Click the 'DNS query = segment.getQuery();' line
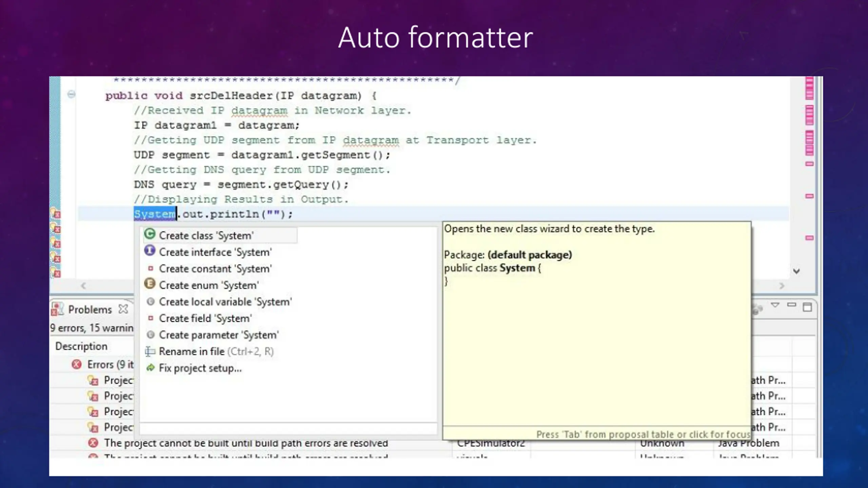The image size is (868, 488). coord(241,185)
